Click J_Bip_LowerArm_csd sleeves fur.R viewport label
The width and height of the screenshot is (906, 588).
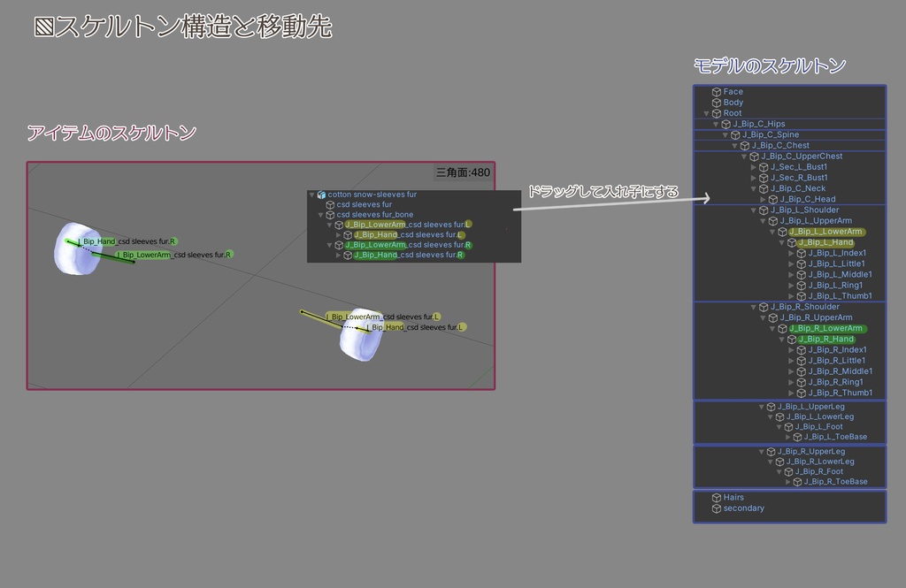click(x=175, y=255)
